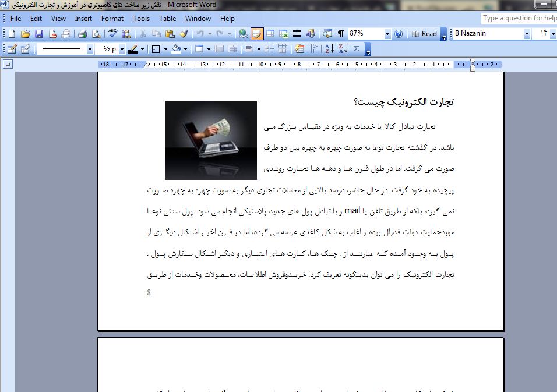Click the Insert Excel Worksheet icon

[x=284, y=34]
